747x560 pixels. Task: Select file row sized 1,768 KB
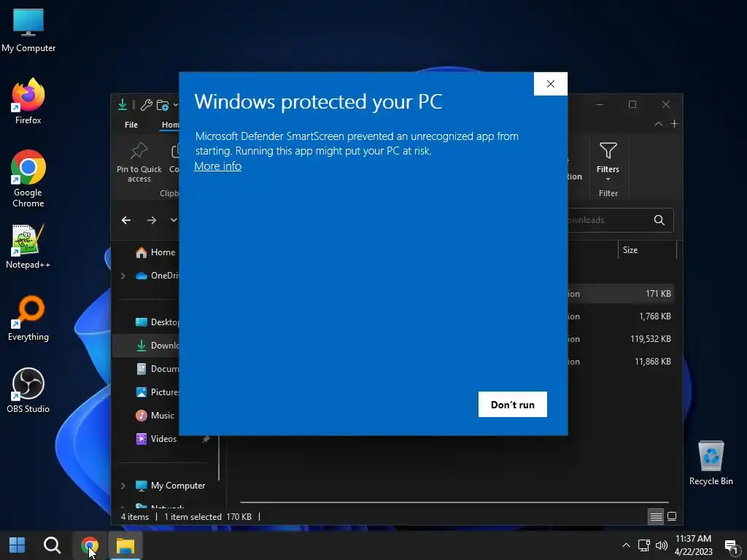coord(620,316)
